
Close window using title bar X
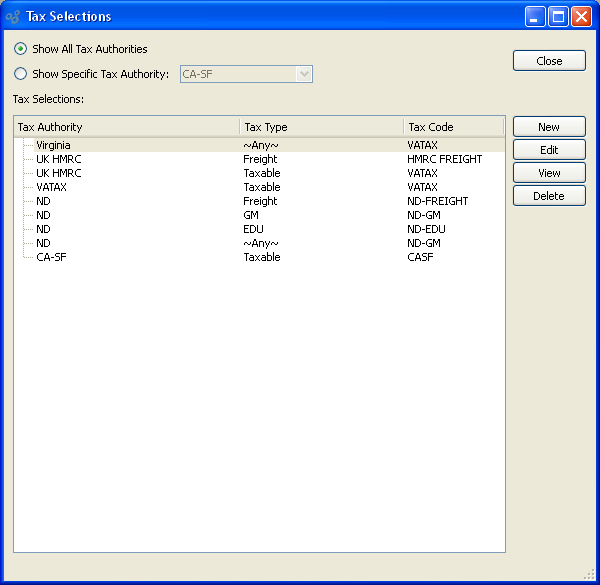(x=581, y=16)
